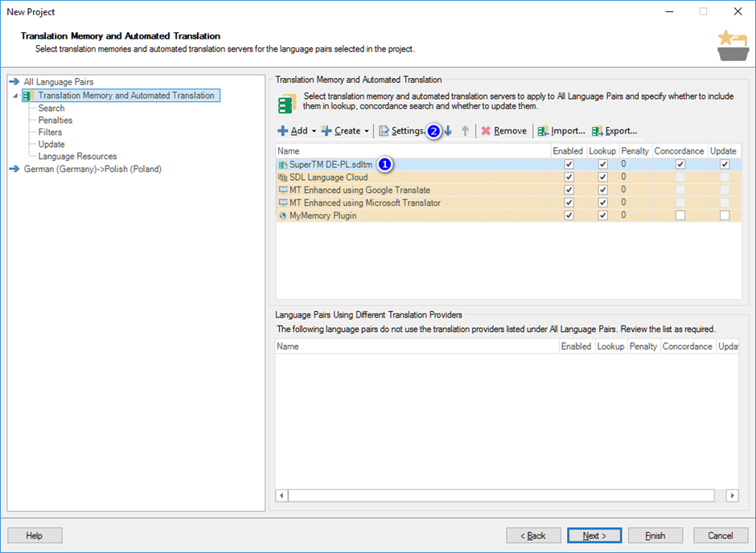This screenshot has height=553, width=756.
Task: Click the Microsoft Translator provider monitor icon
Action: pos(283,203)
